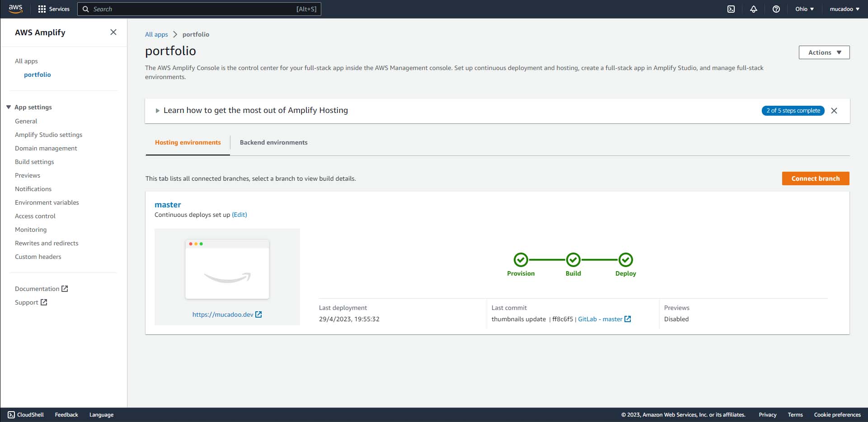The width and height of the screenshot is (868, 422).
Task: Click the Previews Disabled status text
Action: 676,319
